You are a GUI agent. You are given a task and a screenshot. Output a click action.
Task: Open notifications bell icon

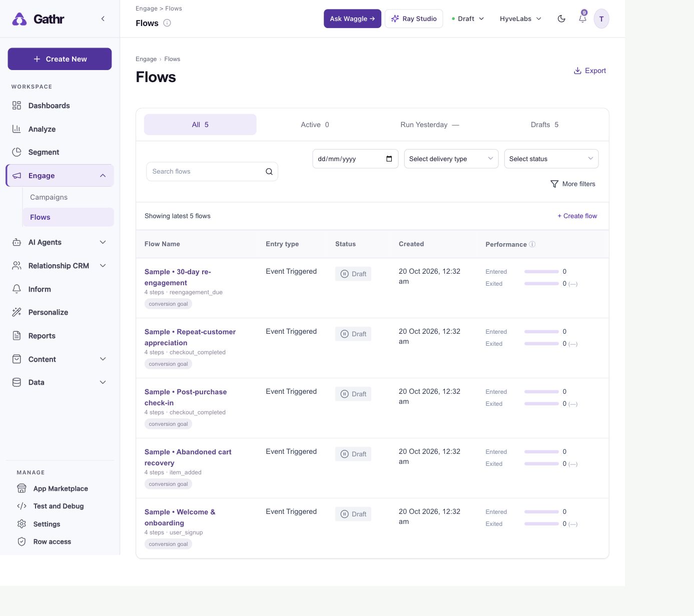[582, 19]
